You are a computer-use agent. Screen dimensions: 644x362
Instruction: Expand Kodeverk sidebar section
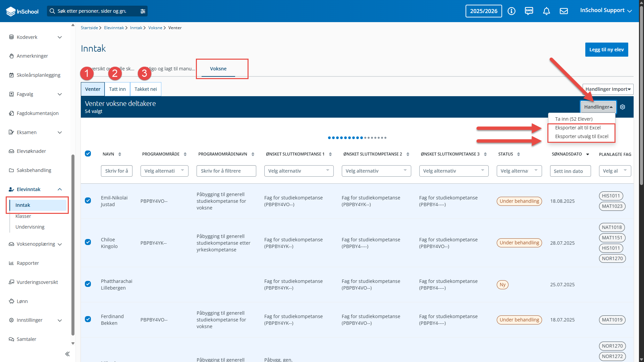point(60,37)
